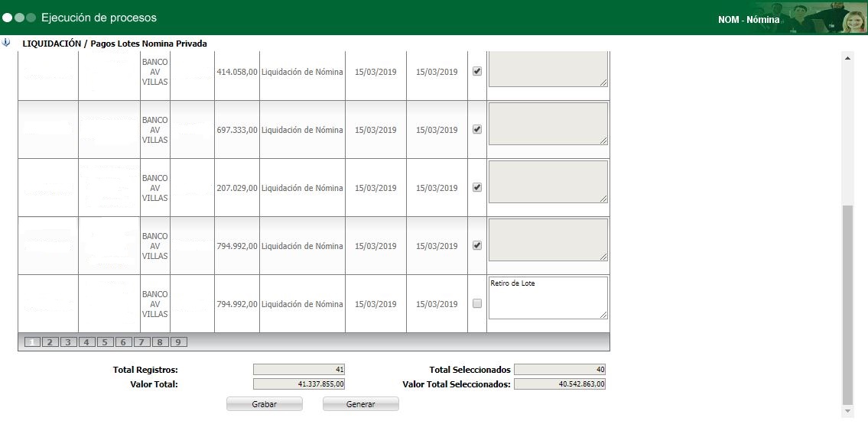Image resolution: width=868 pixels, height=424 pixels.
Task: Go to page 8 of results
Action: click(159, 342)
